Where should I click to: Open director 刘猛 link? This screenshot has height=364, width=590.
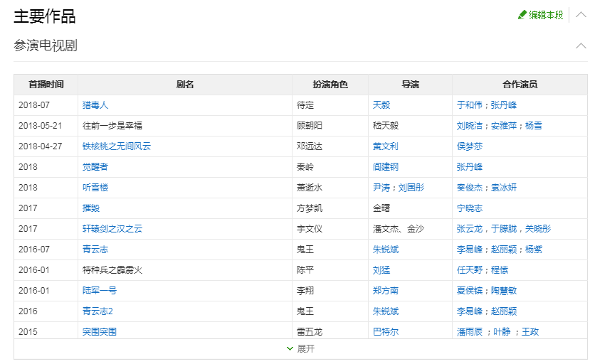[381, 270]
